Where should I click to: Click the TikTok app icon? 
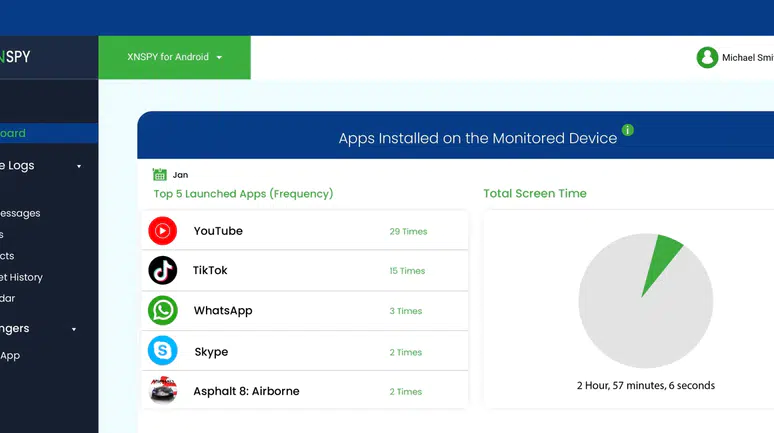click(162, 270)
